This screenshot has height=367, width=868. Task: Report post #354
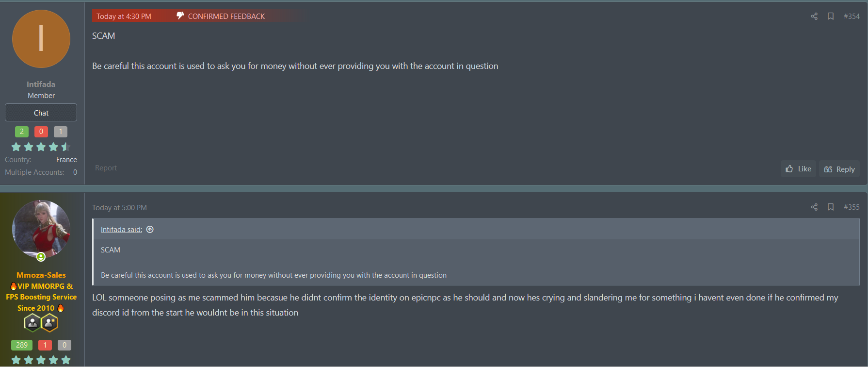(x=106, y=168)
